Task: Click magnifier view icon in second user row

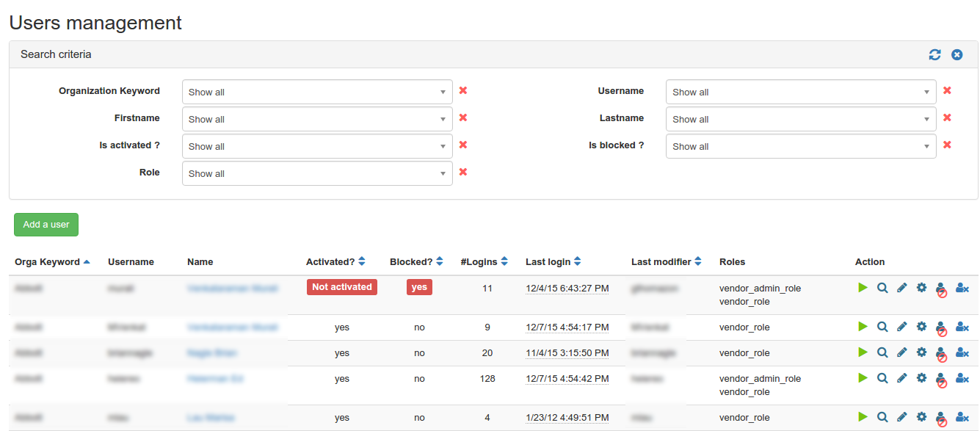Action: pyautogui.click(x=882, y=327)
